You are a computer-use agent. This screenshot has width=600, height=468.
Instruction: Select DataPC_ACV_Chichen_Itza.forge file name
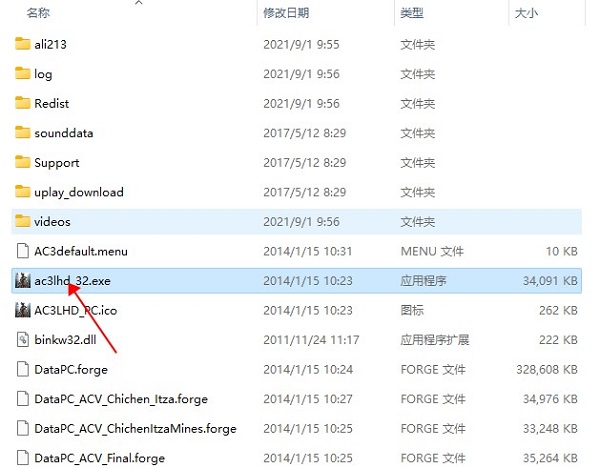coord(120,399)
